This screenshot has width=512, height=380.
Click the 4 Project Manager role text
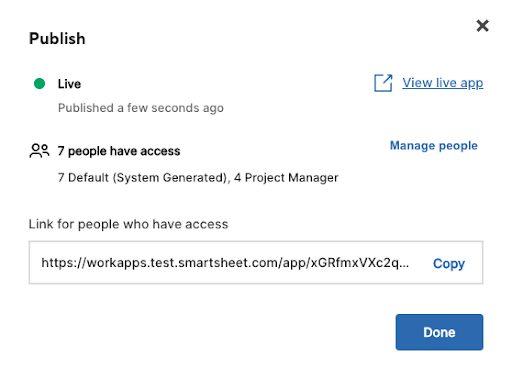coord(286,178)
